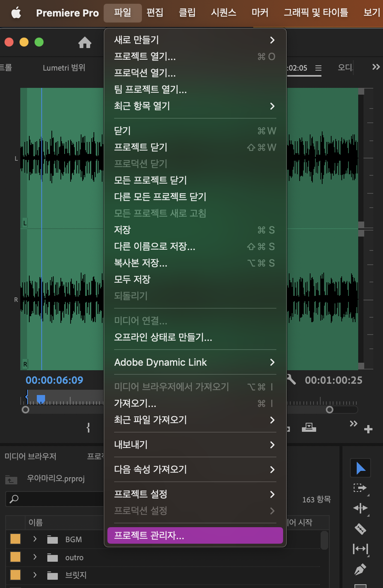Screen dimensions: 383x588
Task: Select the Razor tool
Action: pyautogui.click(x=360, y=529)
